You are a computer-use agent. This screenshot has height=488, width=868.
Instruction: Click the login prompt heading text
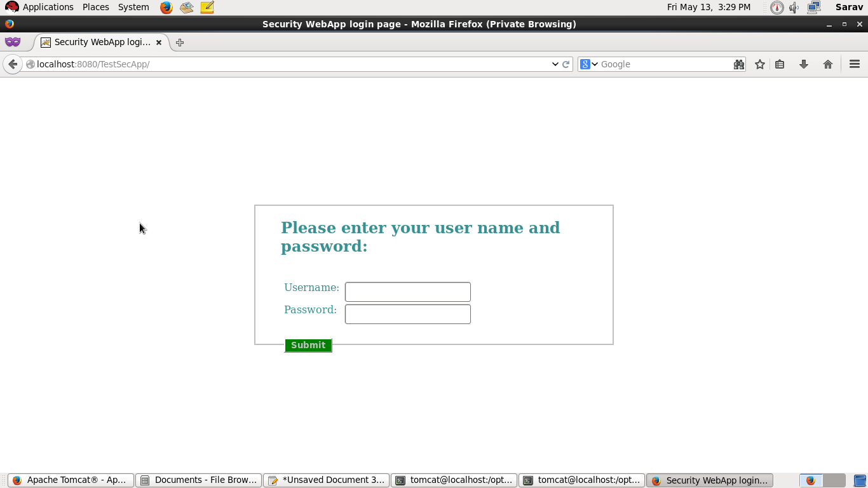click(x=421, y=236)
